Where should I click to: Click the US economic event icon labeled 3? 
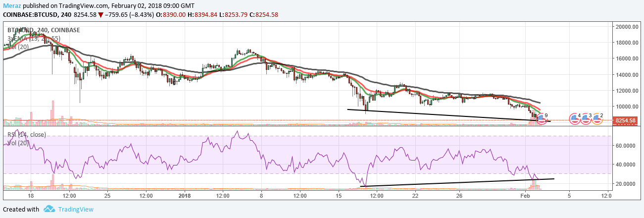pos(586,118)
